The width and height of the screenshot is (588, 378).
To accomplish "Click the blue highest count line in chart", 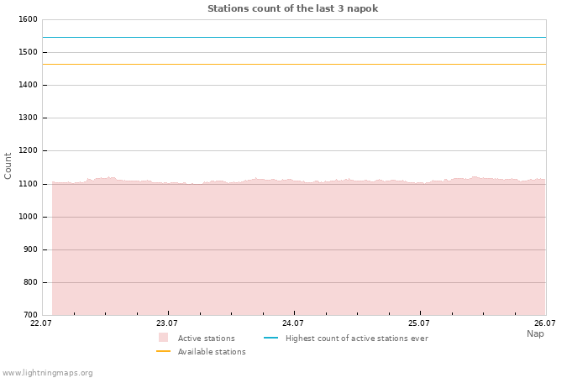I will pyautogui.click(x=294, y=38).
